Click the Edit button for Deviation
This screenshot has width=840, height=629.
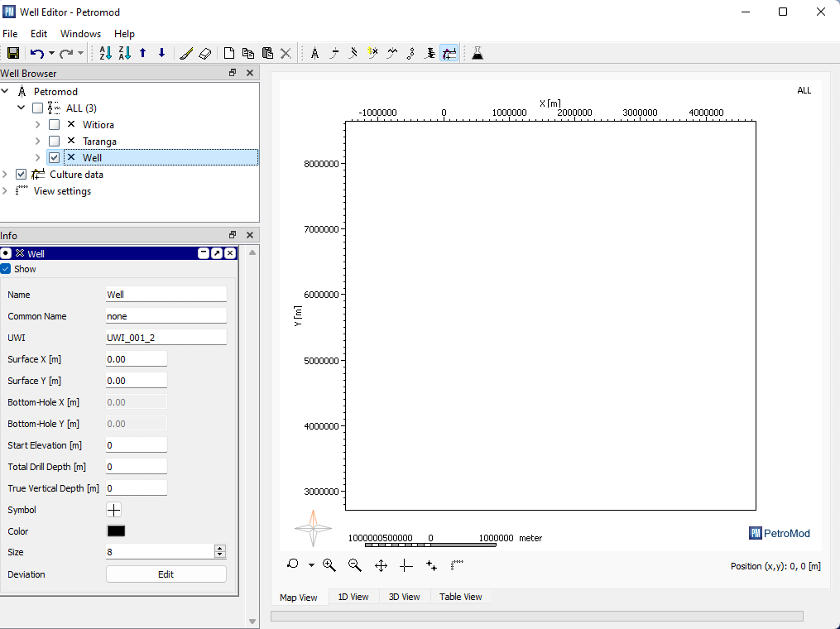coord(166,574)
